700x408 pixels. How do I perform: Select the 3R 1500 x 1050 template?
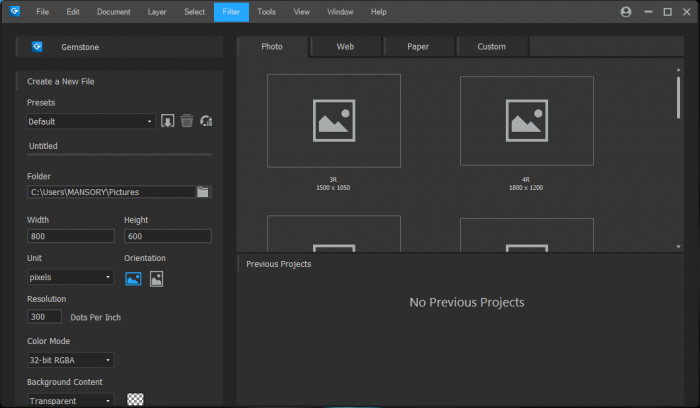click(333, 120)
